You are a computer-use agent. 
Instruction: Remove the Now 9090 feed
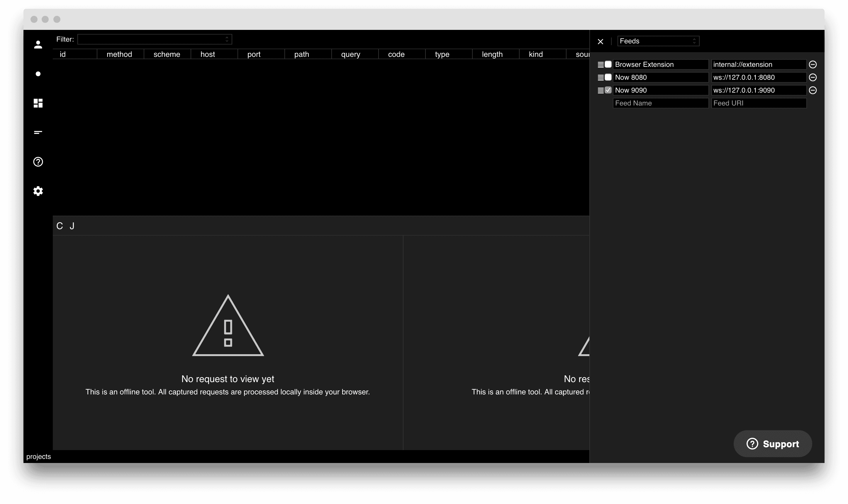pos(813,90)
